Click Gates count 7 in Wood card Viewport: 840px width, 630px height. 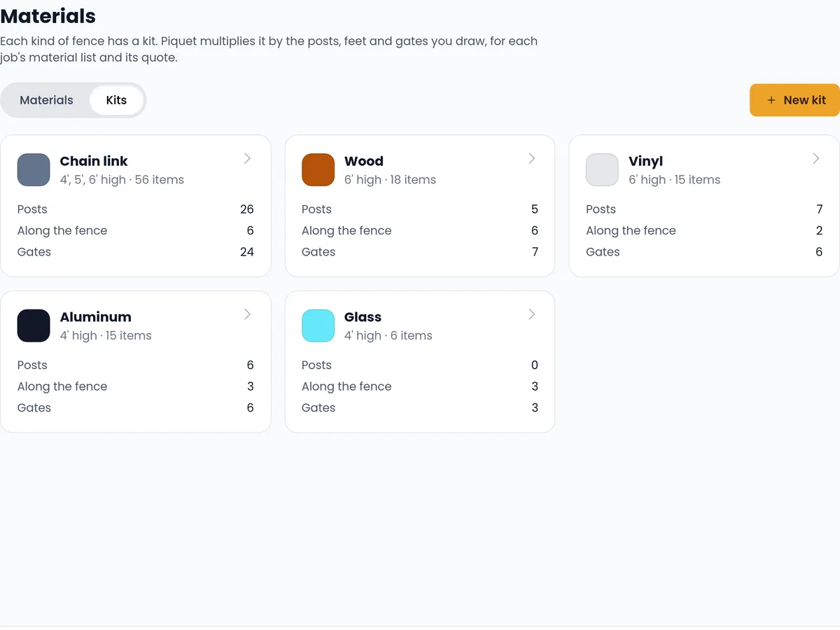(x=535, y=252)
